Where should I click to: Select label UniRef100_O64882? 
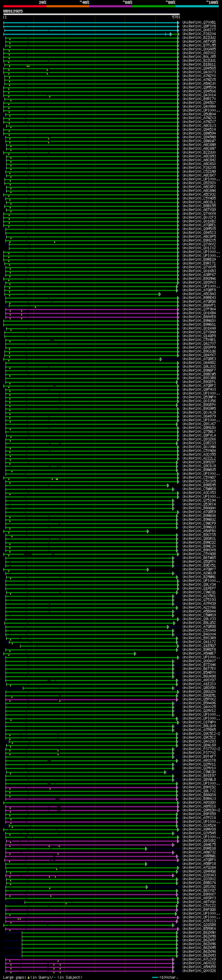pos(199,363)
